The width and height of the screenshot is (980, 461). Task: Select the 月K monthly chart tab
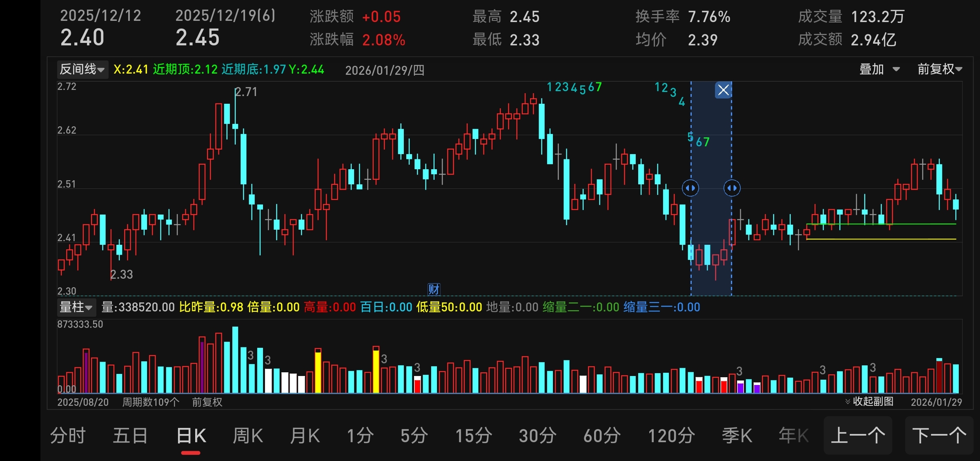tap(305, 436)
